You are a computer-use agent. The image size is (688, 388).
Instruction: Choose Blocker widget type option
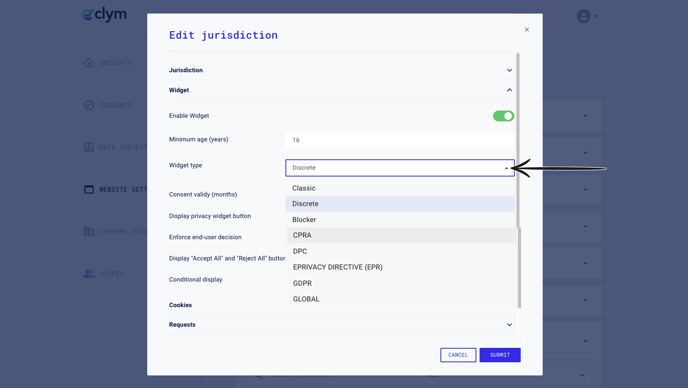click(400, 219)
